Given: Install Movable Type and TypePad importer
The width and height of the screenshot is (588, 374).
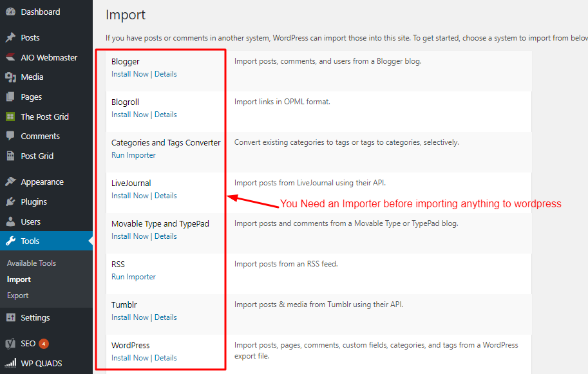Looking at the screenshot, I should coord(129,236).
